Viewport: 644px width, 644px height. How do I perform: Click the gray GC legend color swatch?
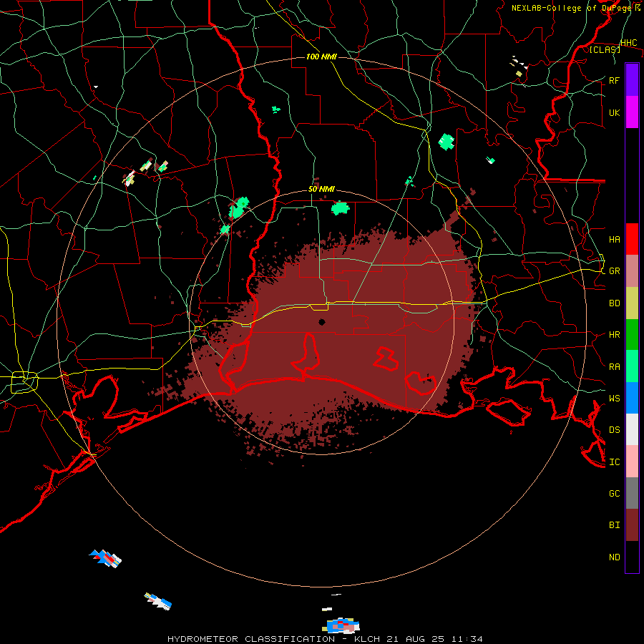tap(632, 493)
